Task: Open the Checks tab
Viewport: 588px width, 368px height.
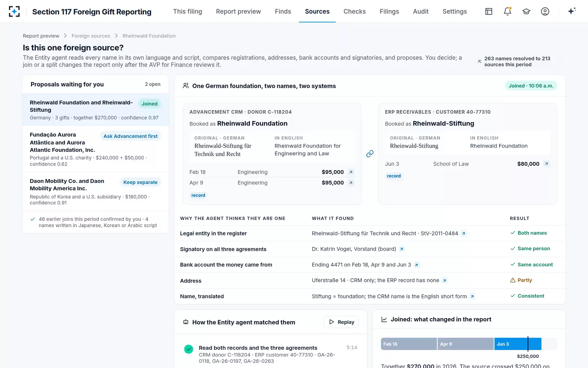Action: click(x=354, y=11)
